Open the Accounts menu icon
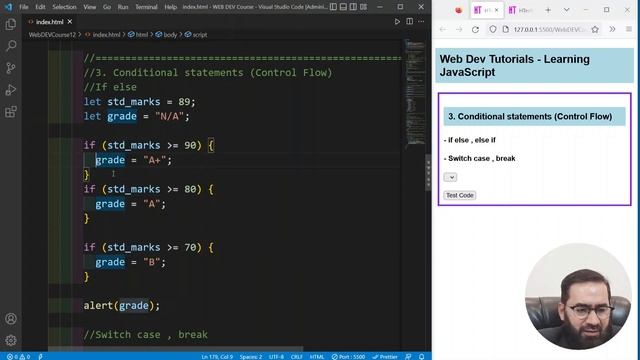This screenshot has width=640, height=360. pyautogui.click(x=11, y=318)
